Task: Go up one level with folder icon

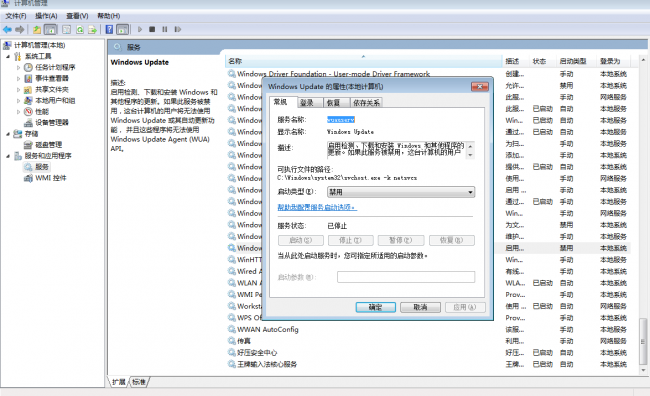Action: (37, 29)
